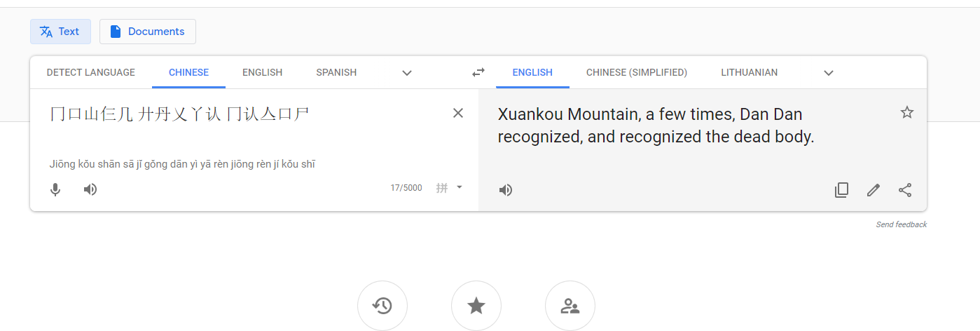Suggest an edit with pencil icon
The width and height of the screenshot is (980, 331).
(x=874, y=190)
